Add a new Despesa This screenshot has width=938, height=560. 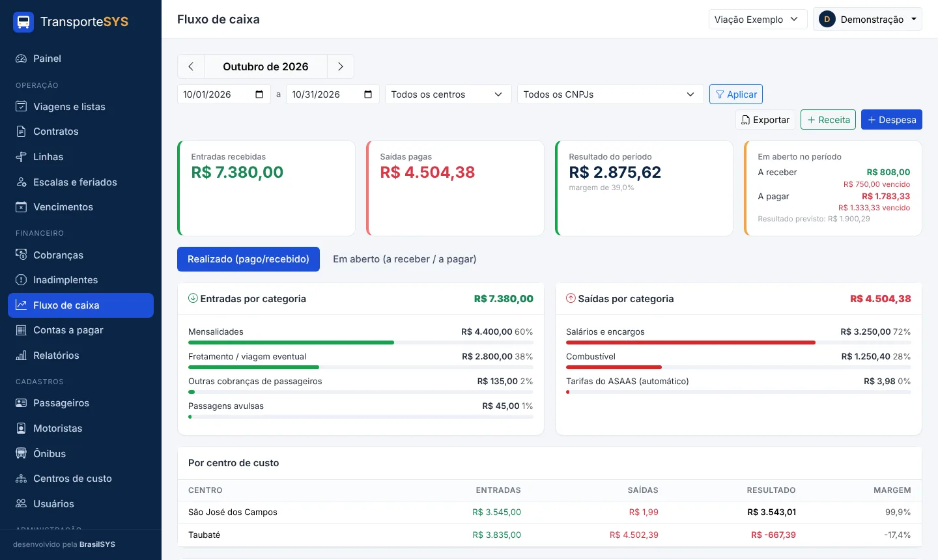coord(892,120)
